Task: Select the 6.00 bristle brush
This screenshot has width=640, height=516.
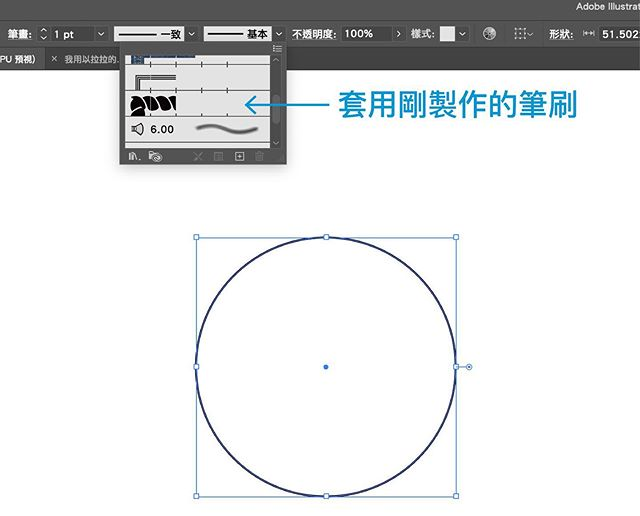Action: (197, 129)
